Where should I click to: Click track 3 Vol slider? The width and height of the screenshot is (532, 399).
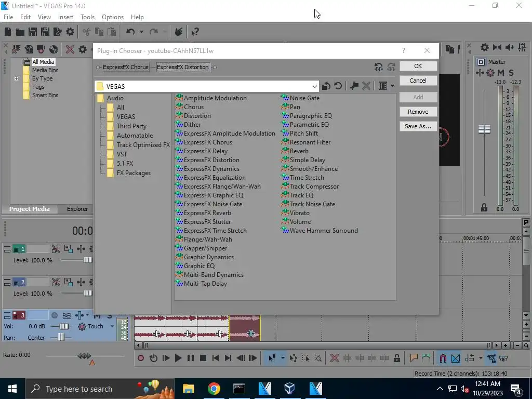[x=63, y=326]
